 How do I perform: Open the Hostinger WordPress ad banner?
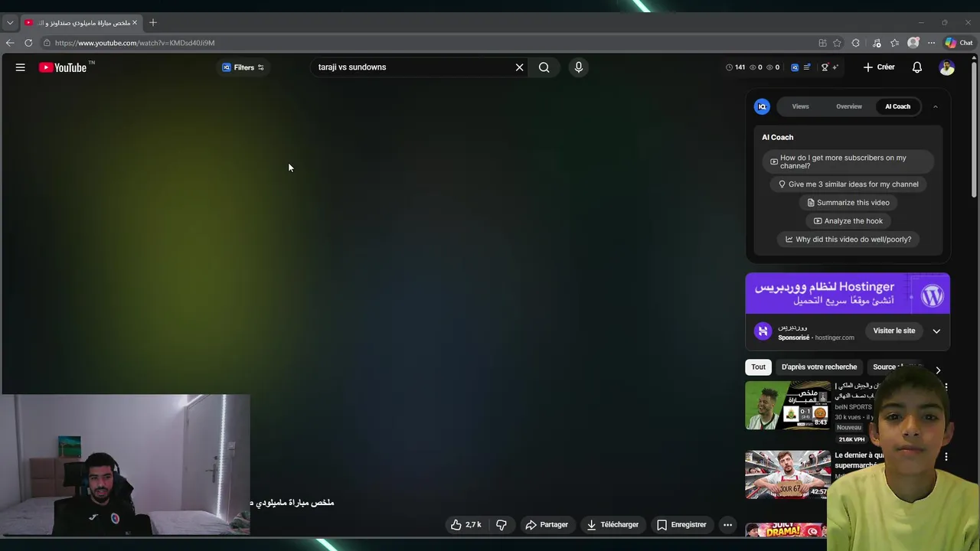(848, 293)
